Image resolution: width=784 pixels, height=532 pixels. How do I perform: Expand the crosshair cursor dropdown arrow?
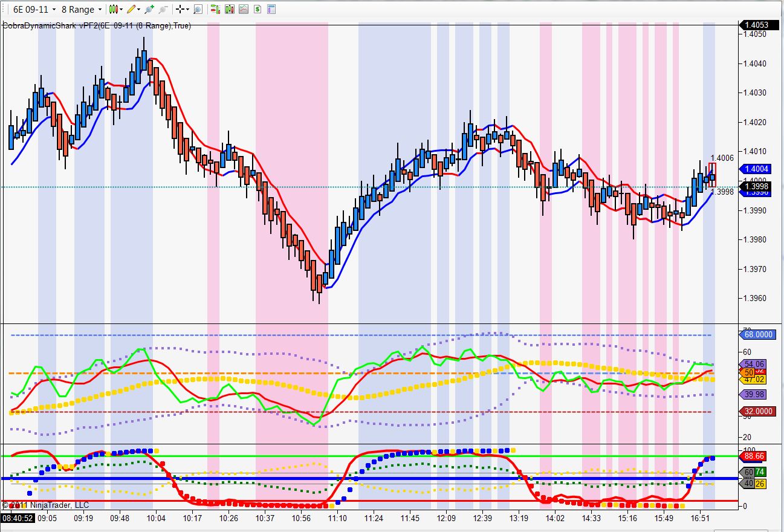point(188,10)
